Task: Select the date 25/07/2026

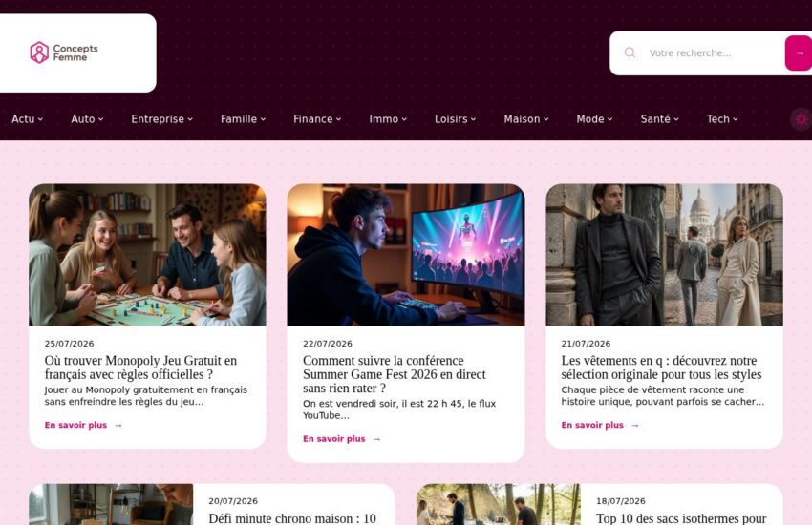Action: click(69, 344)
